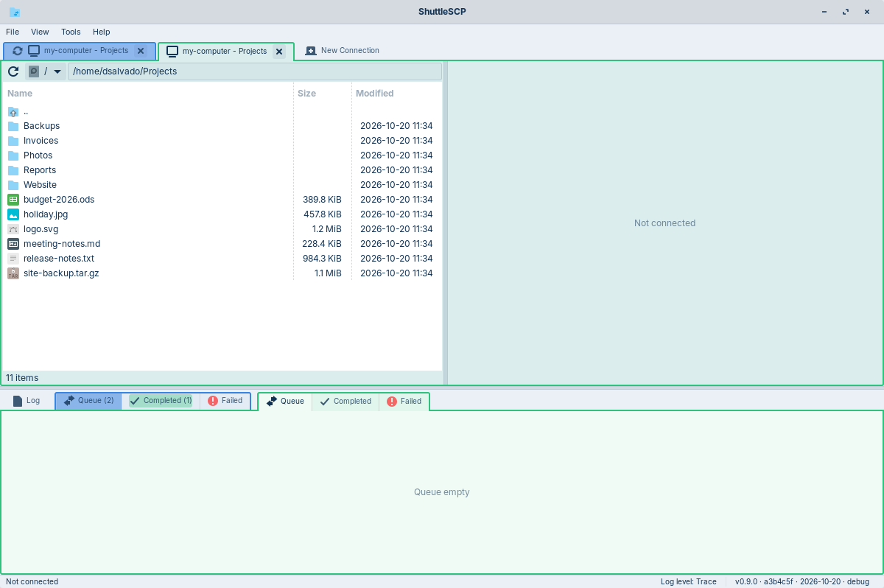Select the Backups folder icon
Viewport: 884px width, 588px height.
[13, 126]
